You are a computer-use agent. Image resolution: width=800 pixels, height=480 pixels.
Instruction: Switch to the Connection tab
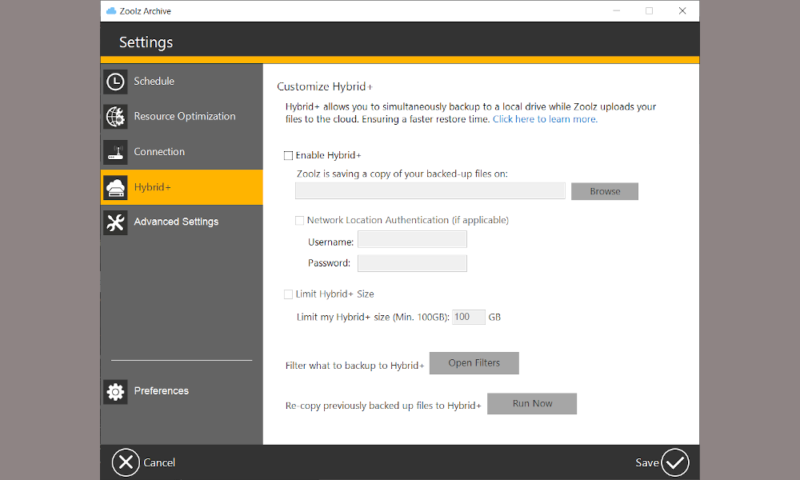182,151
